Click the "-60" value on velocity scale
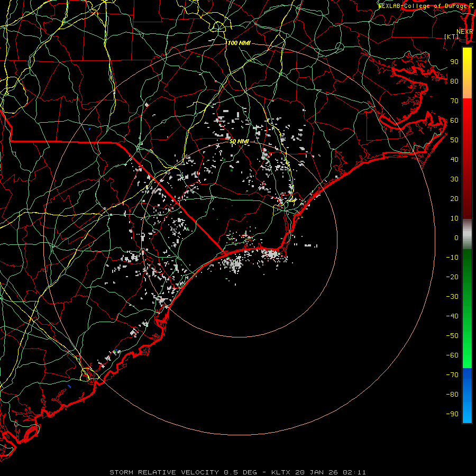This screenshot has height=476, width=476. [x=452, y=355]
